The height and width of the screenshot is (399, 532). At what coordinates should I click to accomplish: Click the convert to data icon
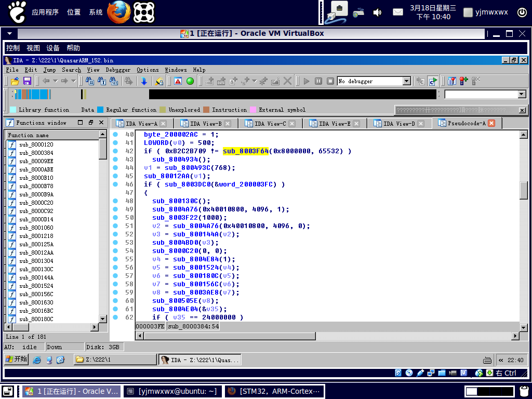(221, 81)
